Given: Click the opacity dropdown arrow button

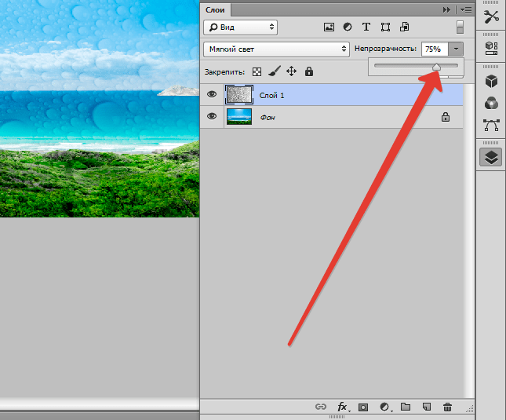Looking at the screenshot, I should coord(456,49).
